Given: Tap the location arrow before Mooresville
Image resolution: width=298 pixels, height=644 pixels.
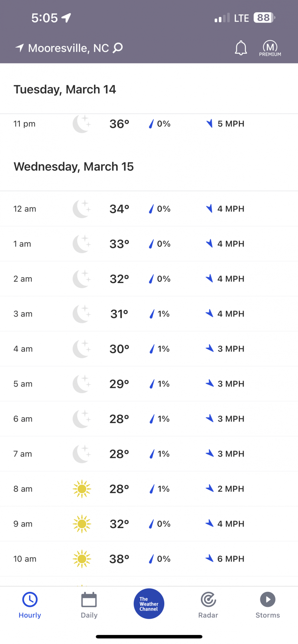Looking at the screenshot, I should 20,48.
